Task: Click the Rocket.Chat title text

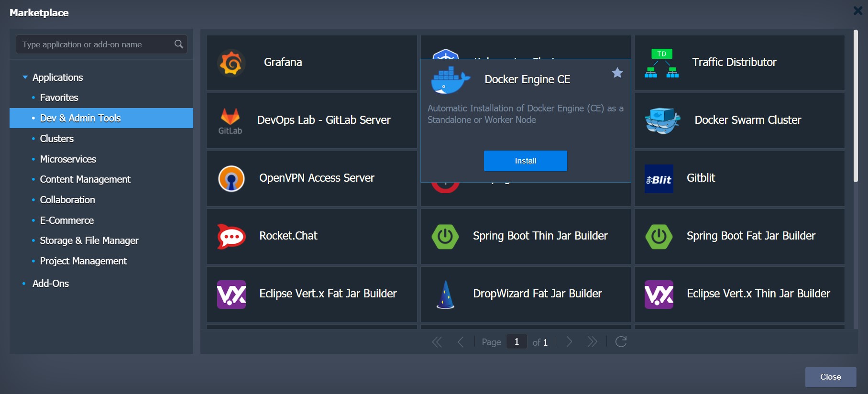Action: pos(288,236)
